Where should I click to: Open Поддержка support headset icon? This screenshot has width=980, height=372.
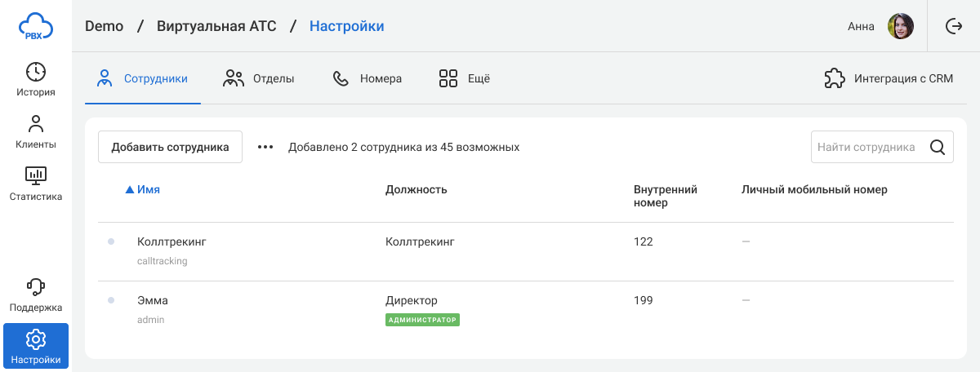pyautogui.click(x=36, y=295)
